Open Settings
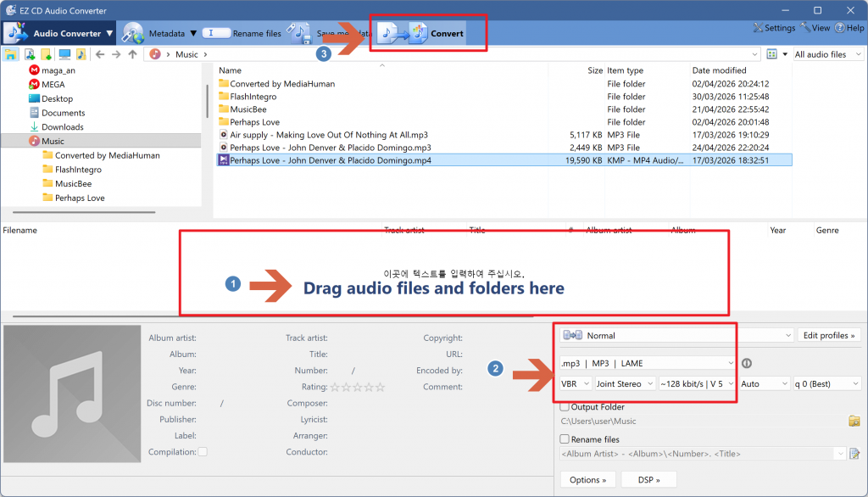The height and width of the screenshot is (497, 868). point(774,28)
